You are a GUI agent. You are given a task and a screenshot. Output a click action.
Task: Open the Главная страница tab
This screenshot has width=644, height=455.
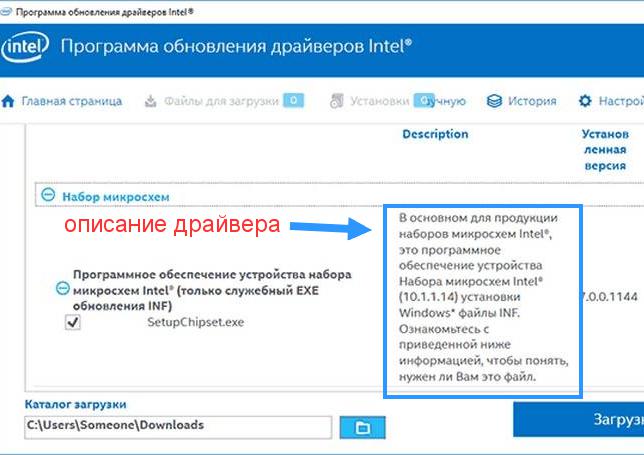(x=71, y=101)
